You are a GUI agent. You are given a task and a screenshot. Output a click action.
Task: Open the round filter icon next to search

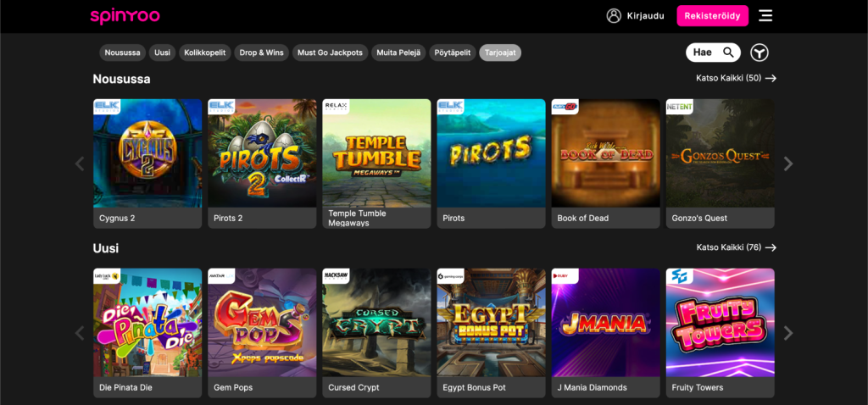[759, 53]
